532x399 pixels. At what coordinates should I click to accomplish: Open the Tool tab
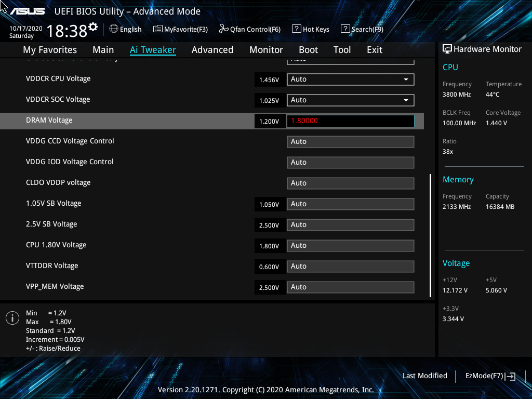click(x=342, y=50)
